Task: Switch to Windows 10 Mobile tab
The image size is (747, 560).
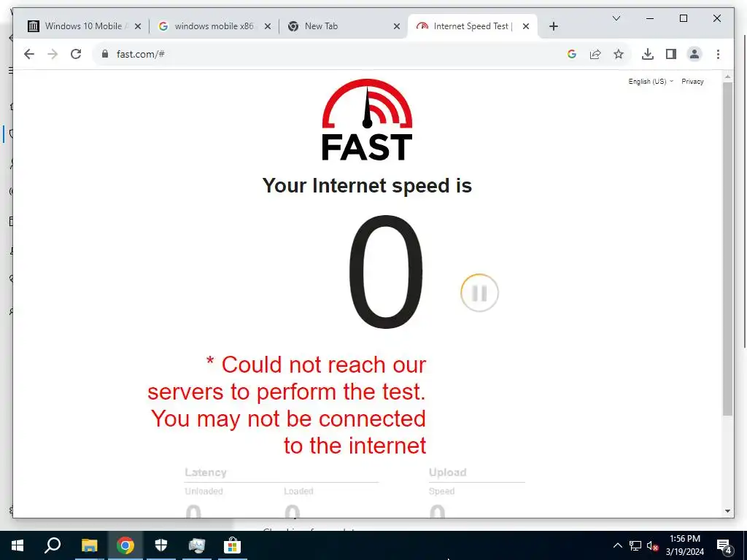Action: (x=84, y=26)
